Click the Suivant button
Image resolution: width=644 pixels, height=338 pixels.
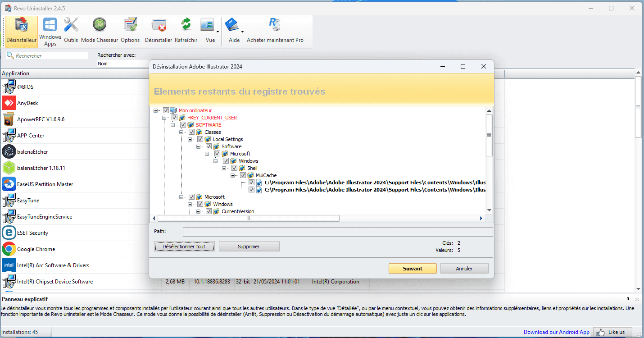tap(413, 268)
